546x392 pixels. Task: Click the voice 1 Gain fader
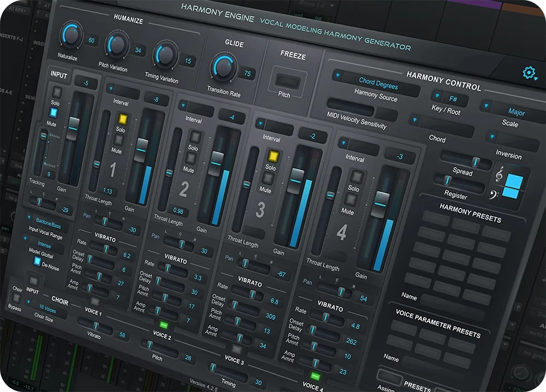(x=141, y=150)
